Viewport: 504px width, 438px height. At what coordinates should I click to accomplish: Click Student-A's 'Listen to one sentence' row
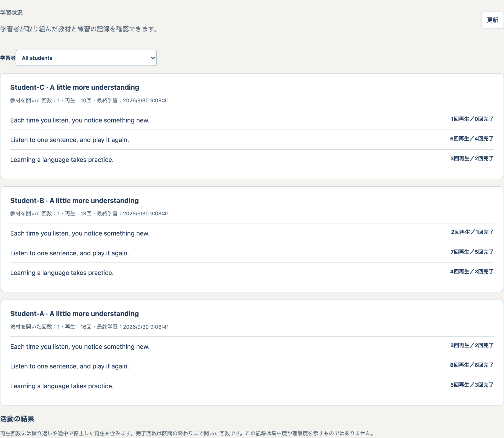click(x=252, y=366)
